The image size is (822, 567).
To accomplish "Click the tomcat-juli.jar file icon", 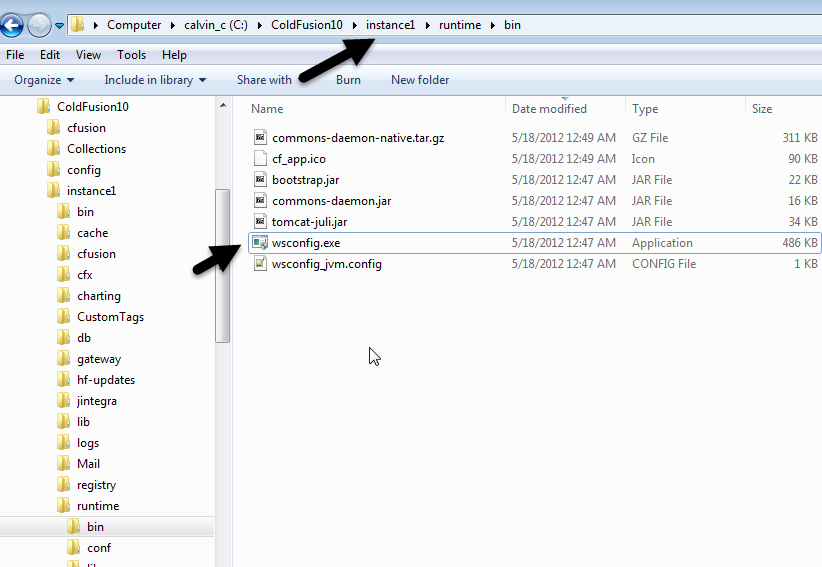I will click(260, 221).
